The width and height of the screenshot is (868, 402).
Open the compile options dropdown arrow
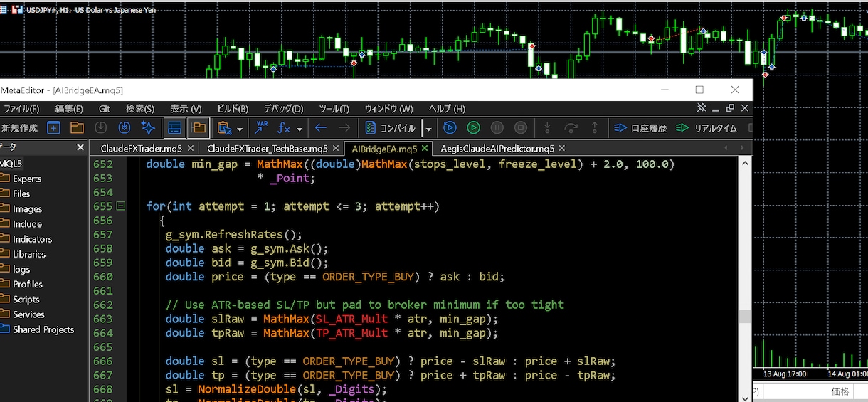(x=428, y=129)
